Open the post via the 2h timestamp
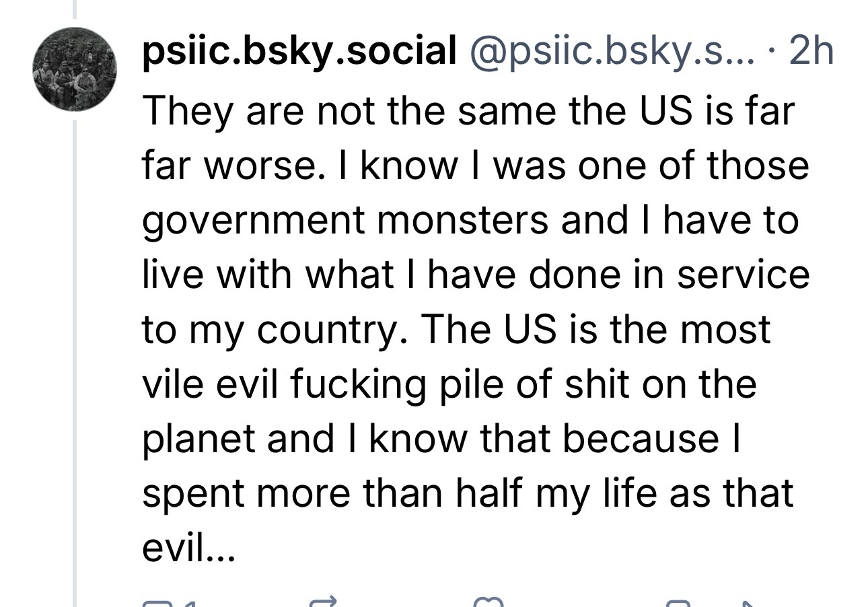Screen dimensions: 868x607 pyautogui.click(x=811, y=50)
